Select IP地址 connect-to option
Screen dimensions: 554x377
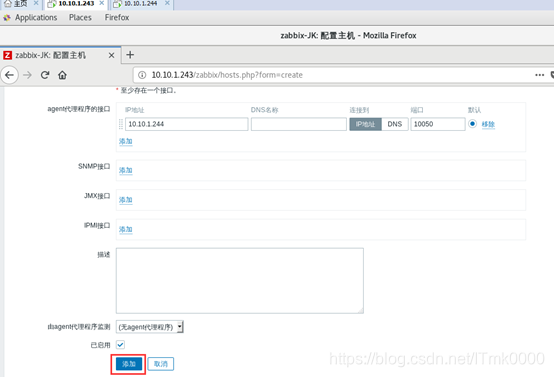click(365, 124)
